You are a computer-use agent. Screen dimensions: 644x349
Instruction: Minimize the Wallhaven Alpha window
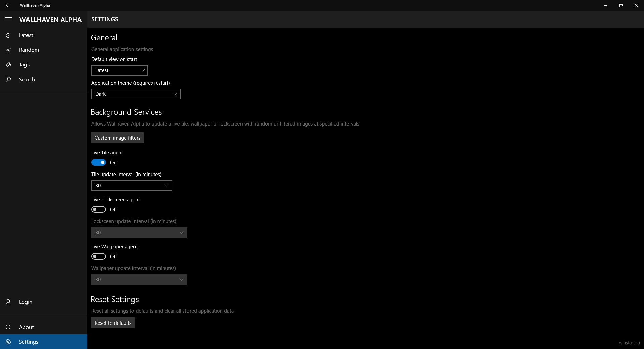click(x=605, y=5)
